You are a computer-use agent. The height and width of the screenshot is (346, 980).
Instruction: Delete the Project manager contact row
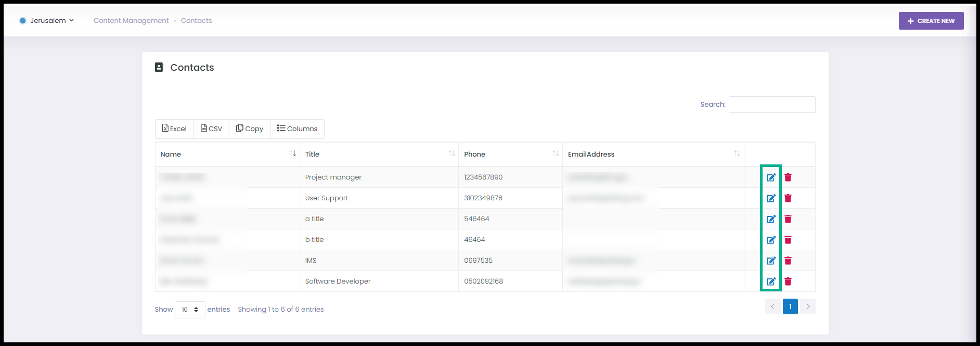(788, 177)
